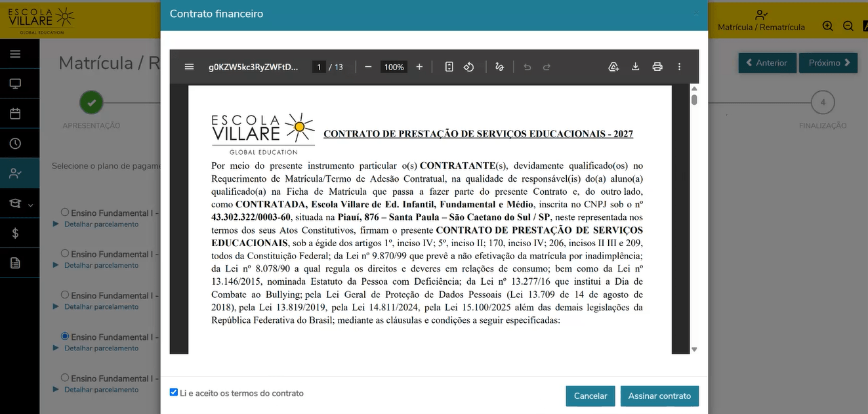Select the fourth, selected Ensino Fundamental I radio
The height and width of the screenshot is (414, 868).
coord(65,336)
